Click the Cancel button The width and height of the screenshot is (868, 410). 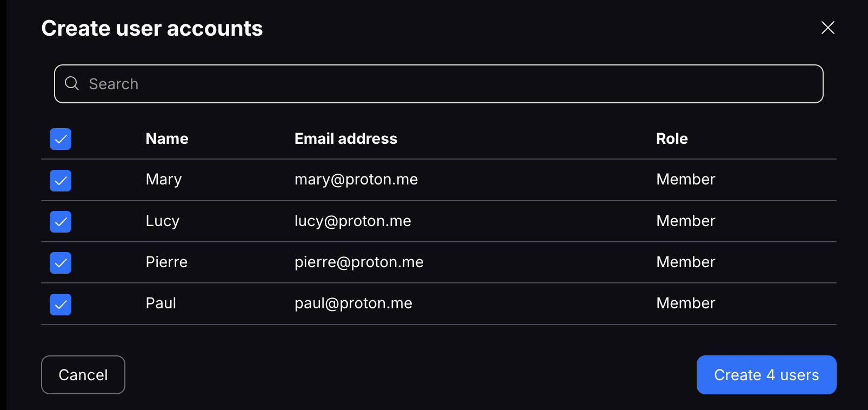click(x=83, y=375)
